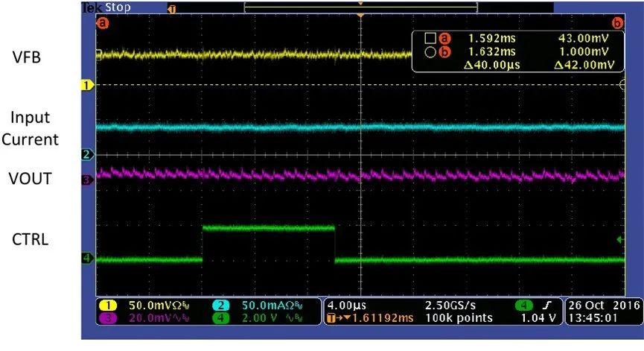Viewport: 644px width, 351px height.
Task: Click the green CTRL pulse high level
Action: (269, 228)
